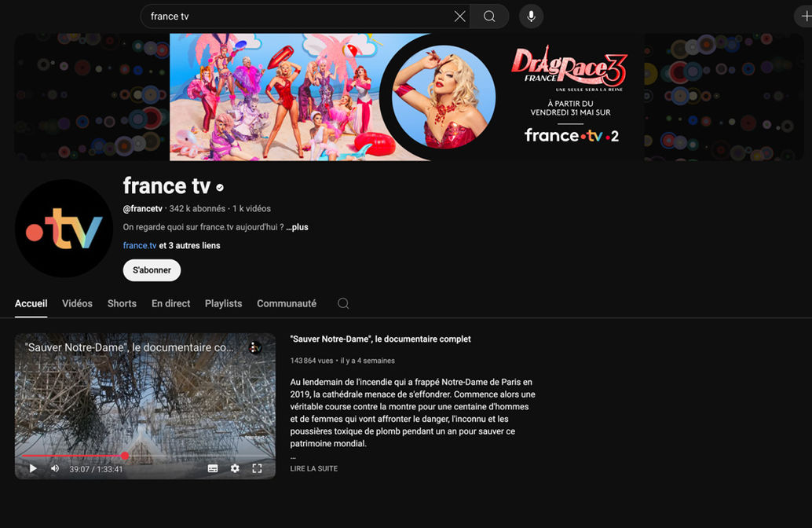Open the france.tv link

point(140,246)
